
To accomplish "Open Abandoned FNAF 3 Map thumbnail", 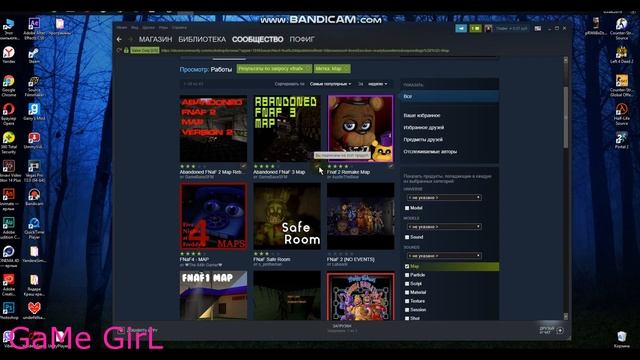I will (287, 129).
